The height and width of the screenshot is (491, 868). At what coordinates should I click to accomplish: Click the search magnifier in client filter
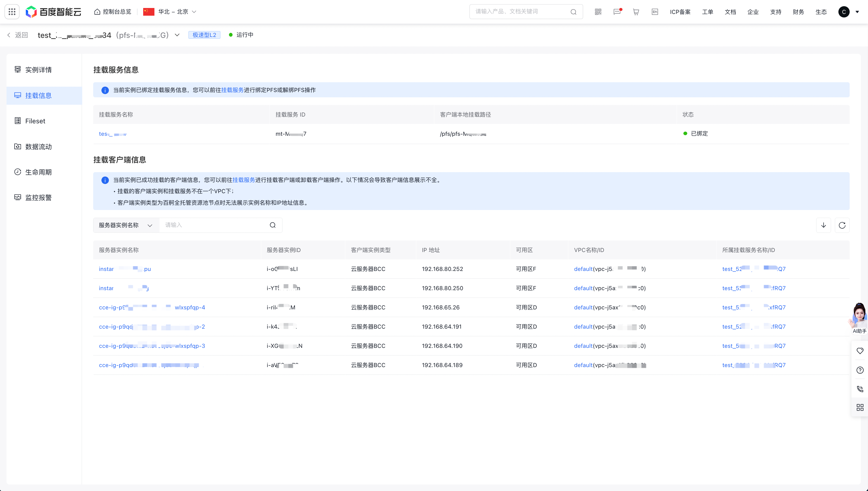click(x=272, y=225)
